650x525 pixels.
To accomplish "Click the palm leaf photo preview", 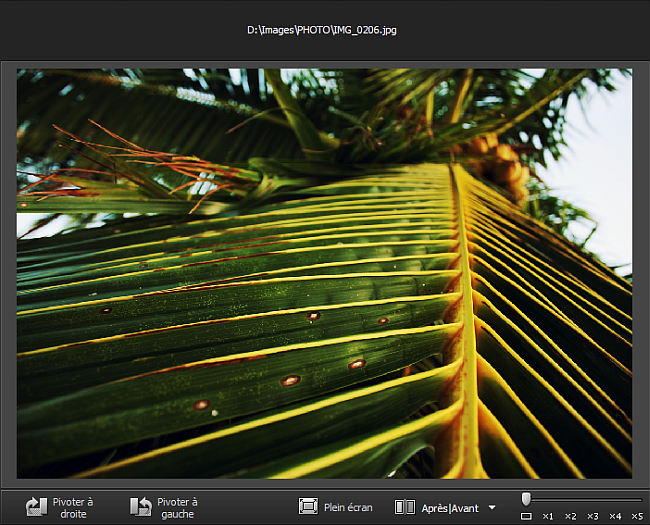I will pyautogui.click(x=324, y=273).
